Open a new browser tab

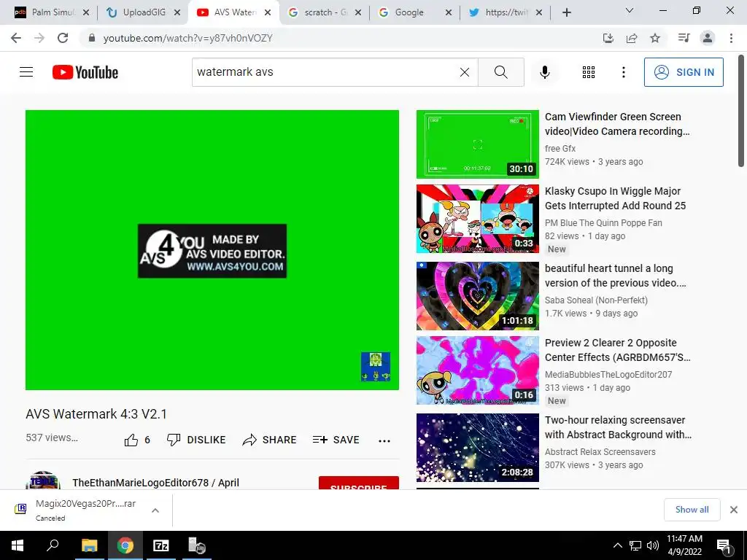click(x=566, y=12)
